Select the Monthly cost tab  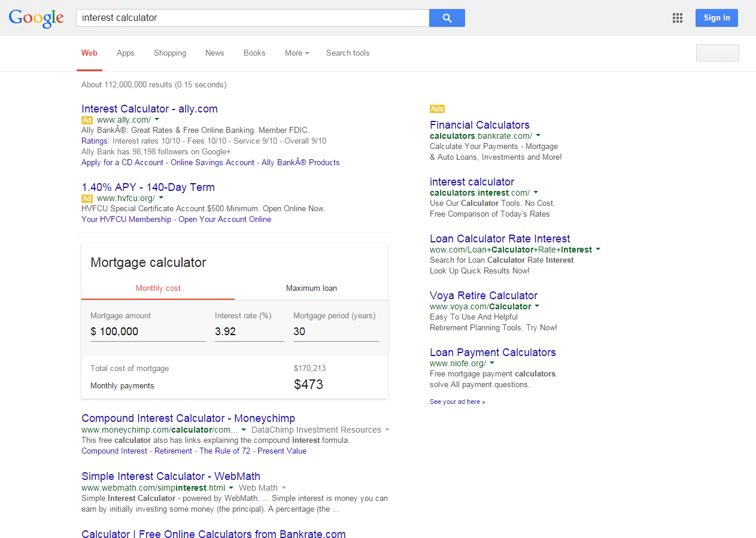coord(158,288)
